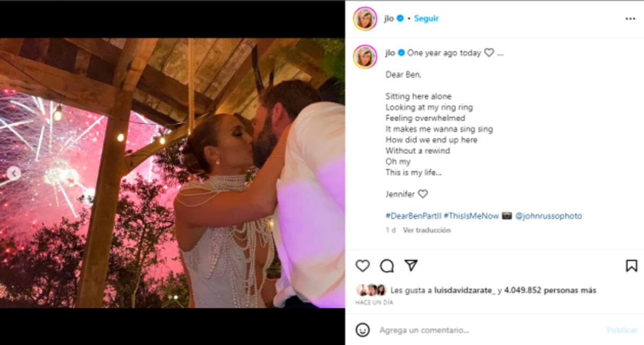Click the kissing couple photo
This screenshot has height=345, width=644.
172,173
